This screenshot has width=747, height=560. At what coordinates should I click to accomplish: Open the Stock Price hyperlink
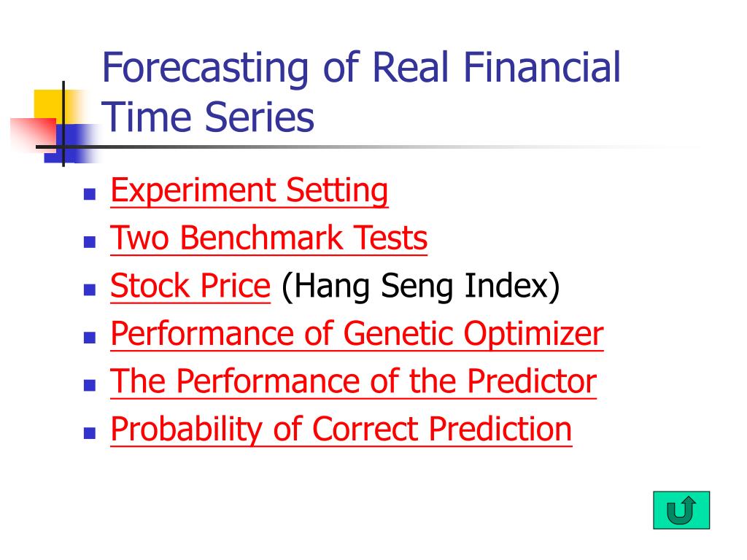[x=190, y=286]
